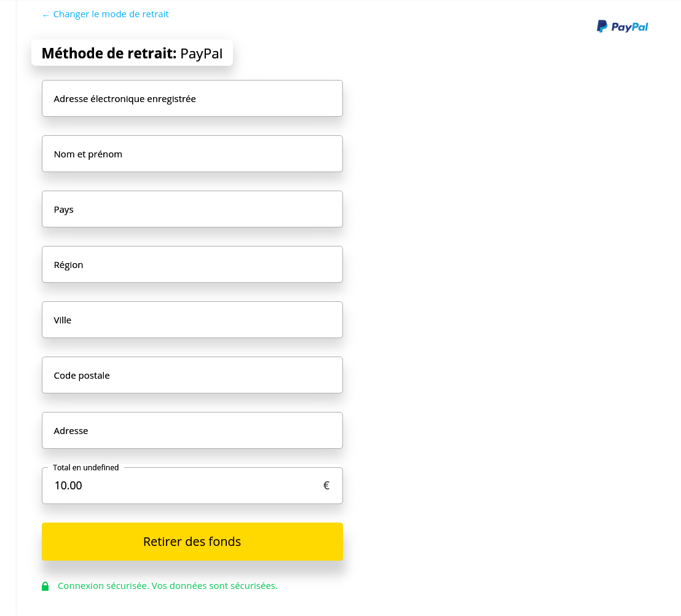The width and height of the screenshot is (681, 616).
Task: Focus the Adresse électronique enregistrée field
Action: point(192,98)
